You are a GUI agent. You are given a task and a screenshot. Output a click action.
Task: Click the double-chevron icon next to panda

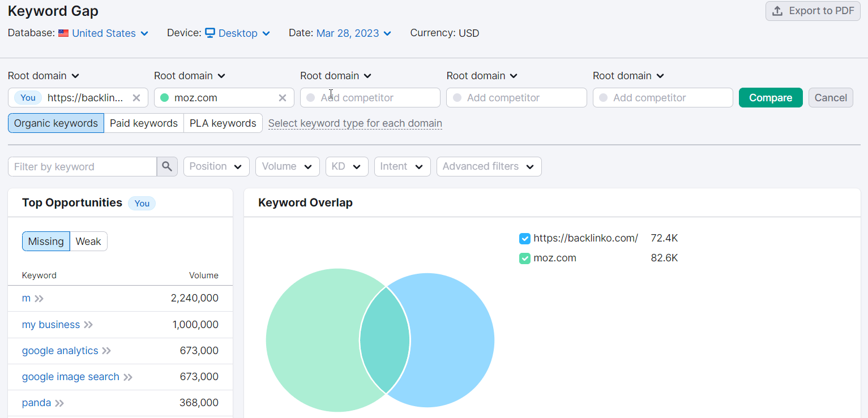click(59, 403)
